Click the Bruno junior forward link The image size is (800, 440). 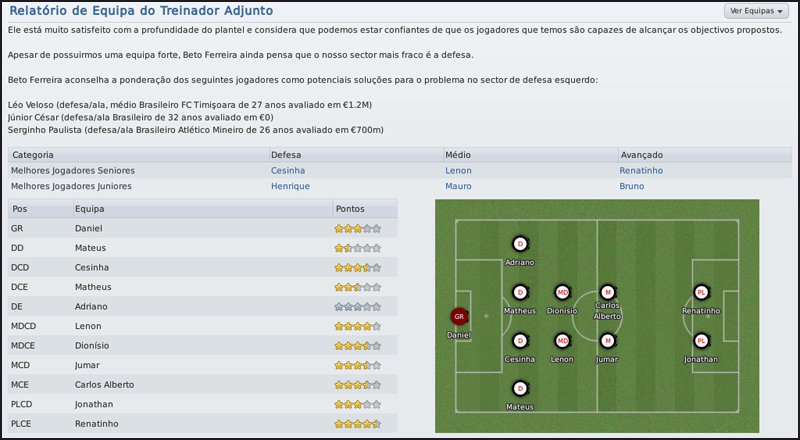632,186
